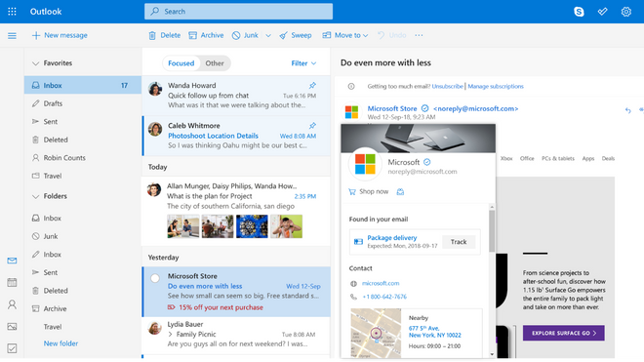Screen dimensions: 644x362
Task: Open child photo thumbnail with green background
Action: [x=286, y=226]
